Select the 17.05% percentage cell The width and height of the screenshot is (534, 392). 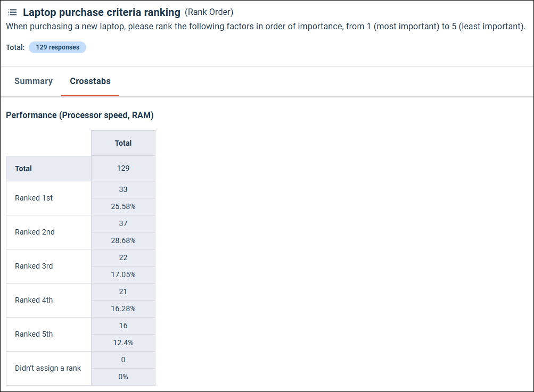tap(123, 274)
